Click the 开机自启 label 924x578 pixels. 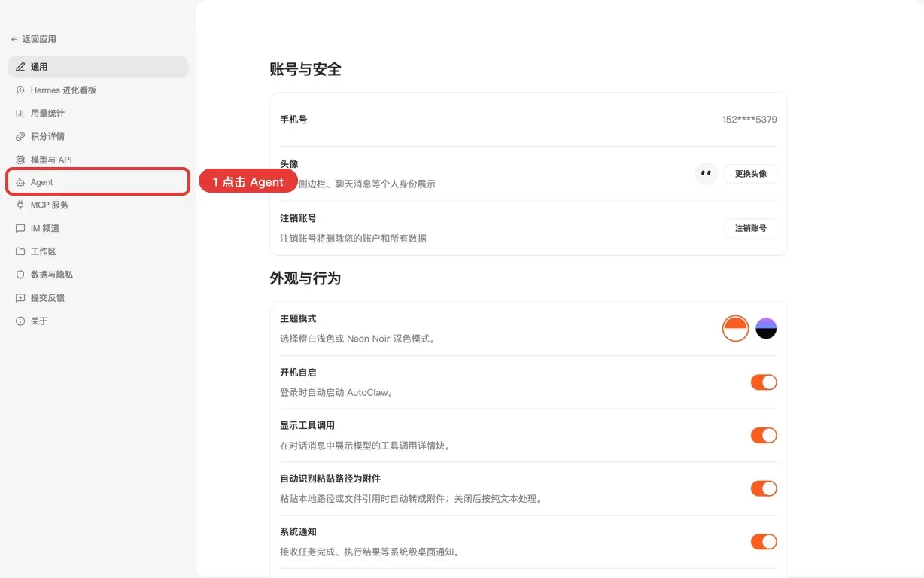coord(298,373)
